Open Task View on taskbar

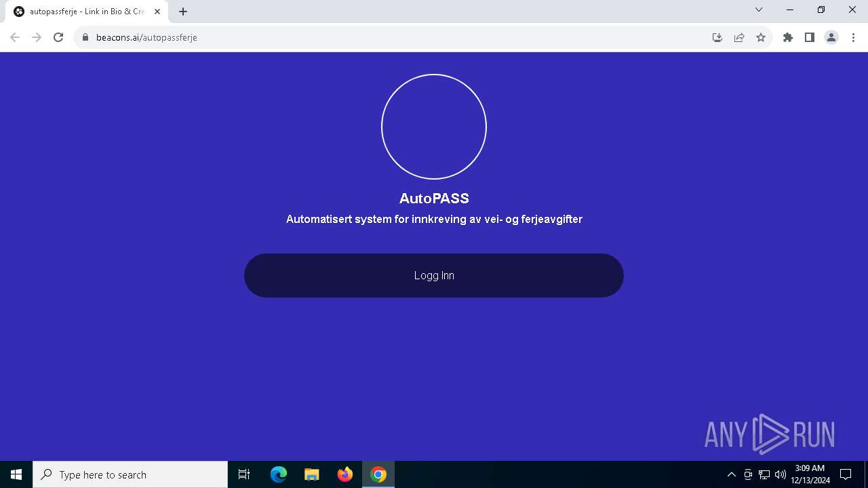click(x=244, y=474)
